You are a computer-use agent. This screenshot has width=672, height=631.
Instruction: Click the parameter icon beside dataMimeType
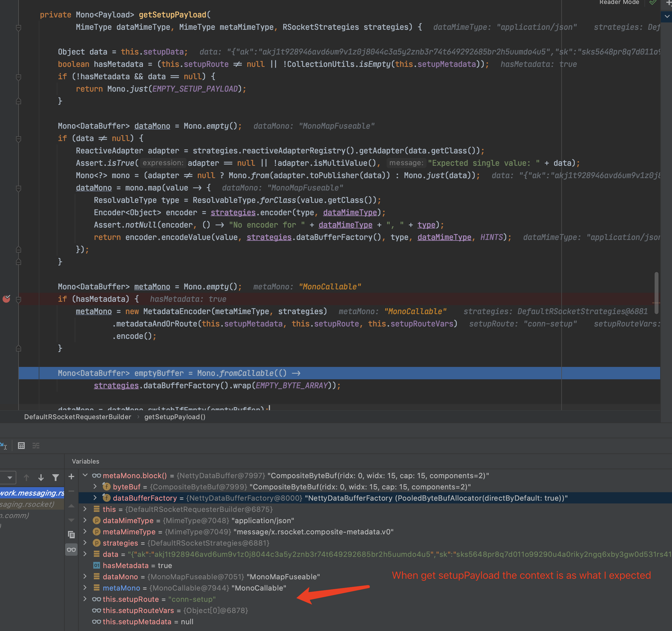[x=96, y=521]
